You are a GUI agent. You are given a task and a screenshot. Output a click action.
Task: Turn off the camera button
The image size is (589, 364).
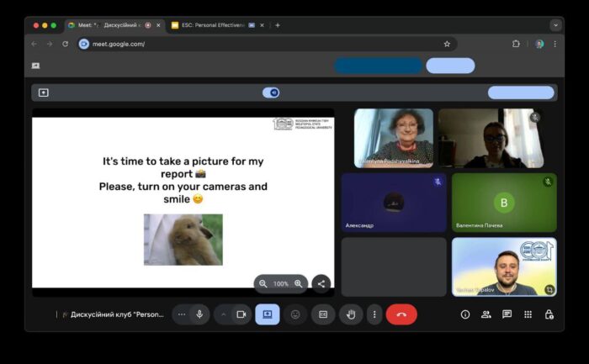point(241,314)
